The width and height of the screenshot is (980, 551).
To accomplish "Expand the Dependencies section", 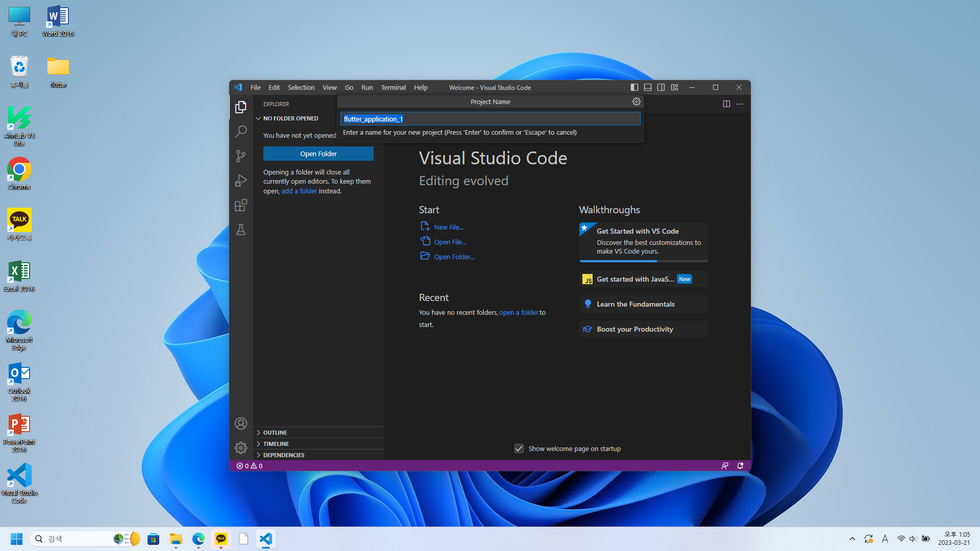I will pyautogui.click(x=318, y=455).
